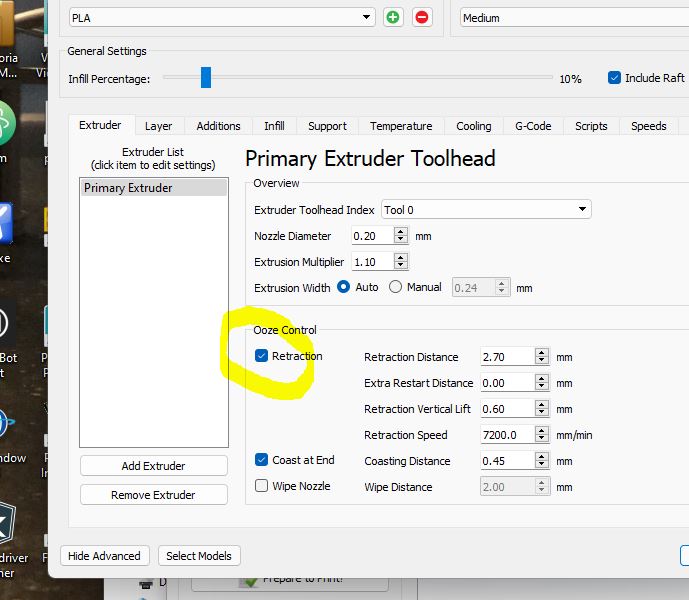Increase Extrusion Multiplier with up arrow
The height and width of the screenshot is (600, 689).
tap(400, 257)
